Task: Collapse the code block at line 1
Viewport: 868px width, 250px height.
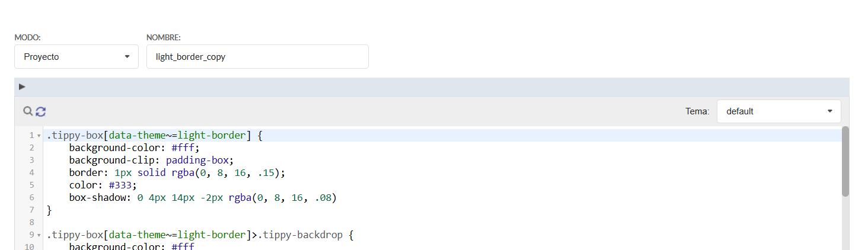Action: click(39, 136)
